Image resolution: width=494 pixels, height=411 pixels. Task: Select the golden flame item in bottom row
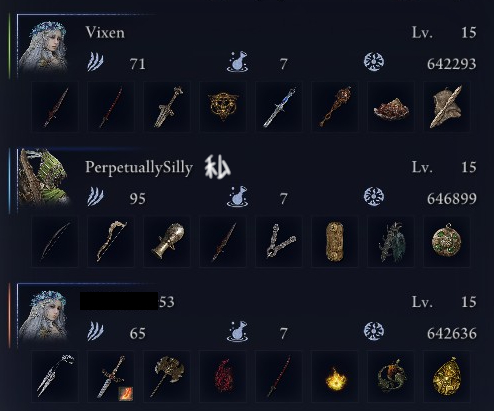click(x=335, y=377)
